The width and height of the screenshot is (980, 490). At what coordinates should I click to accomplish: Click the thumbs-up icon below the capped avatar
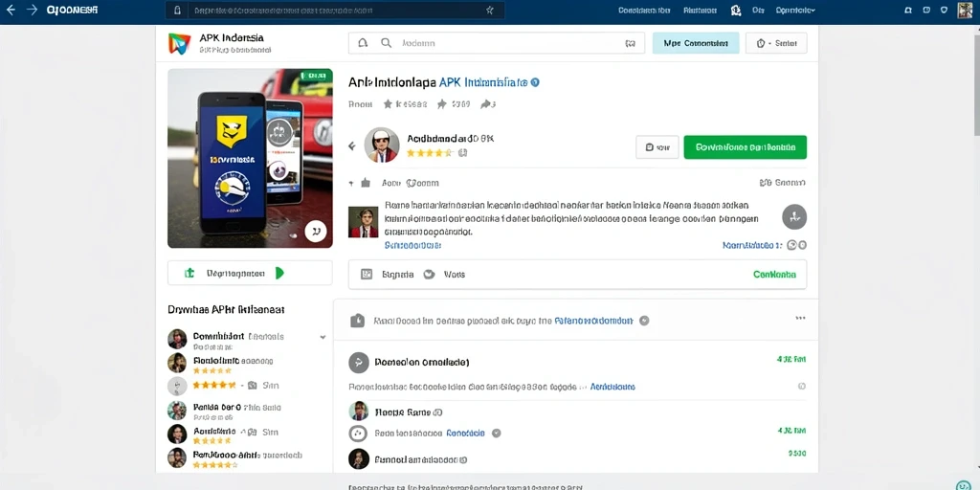point(366,183)
